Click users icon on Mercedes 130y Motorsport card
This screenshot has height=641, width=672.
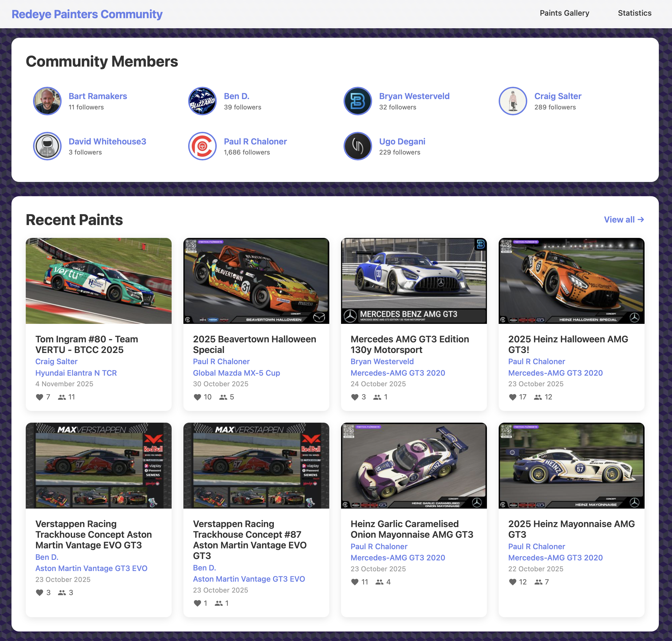(377, 397)
